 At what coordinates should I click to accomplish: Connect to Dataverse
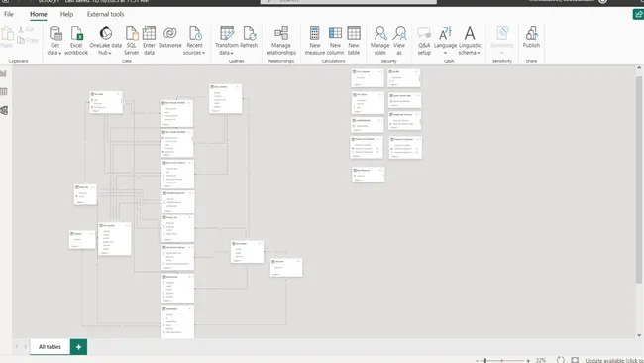click(169, 37)
